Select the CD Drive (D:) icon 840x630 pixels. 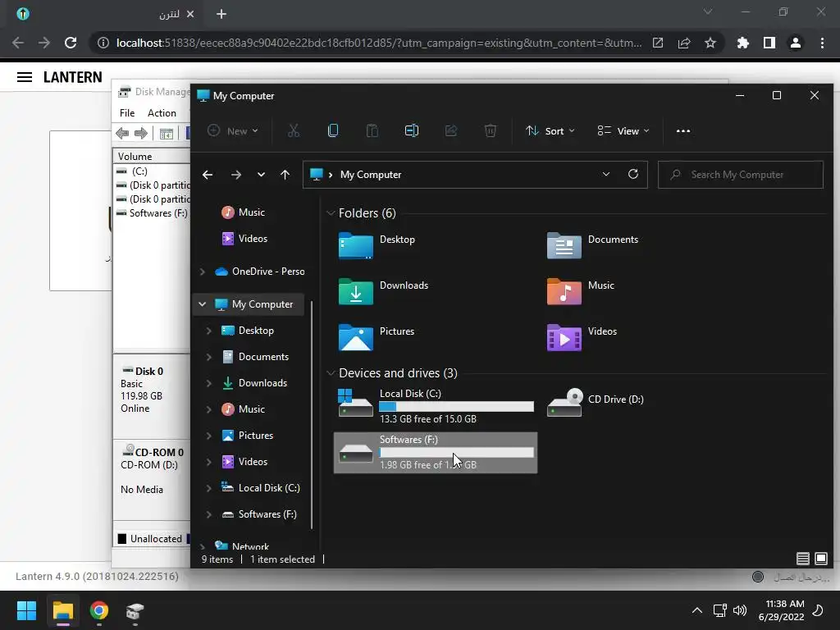point(564,402)
